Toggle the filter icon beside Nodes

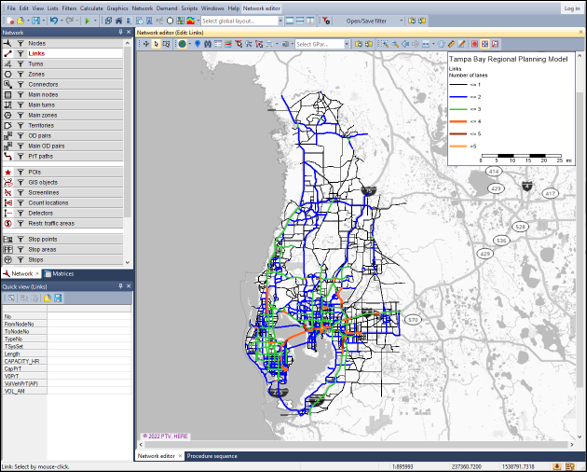pyautogui.click(x=21, y=43)
